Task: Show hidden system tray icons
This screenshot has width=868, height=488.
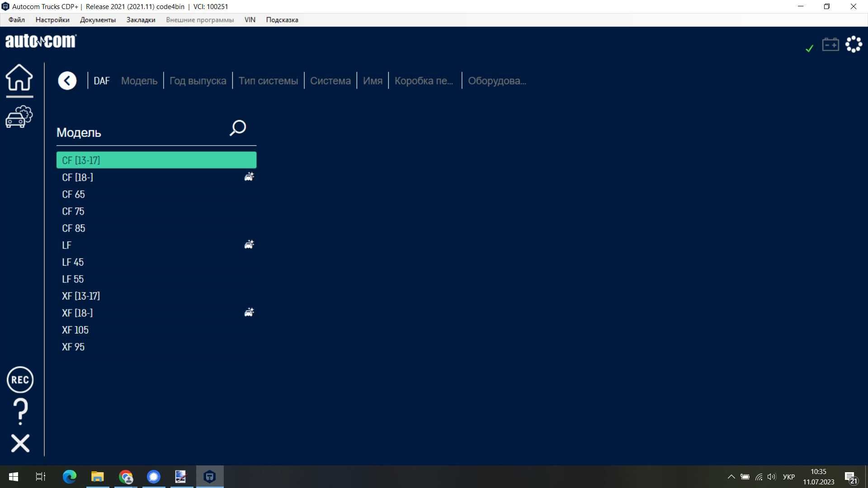Action: (x=731, y=477)
